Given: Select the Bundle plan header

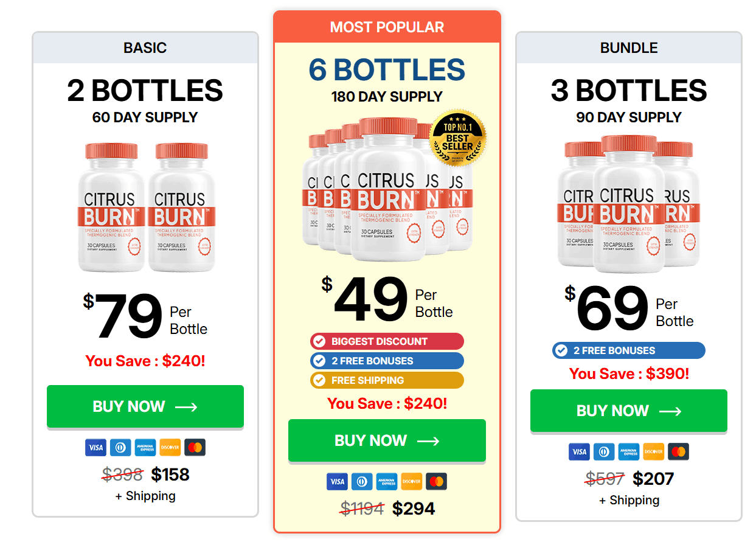Looking at the screenshot, I should [x=629, y=47].
